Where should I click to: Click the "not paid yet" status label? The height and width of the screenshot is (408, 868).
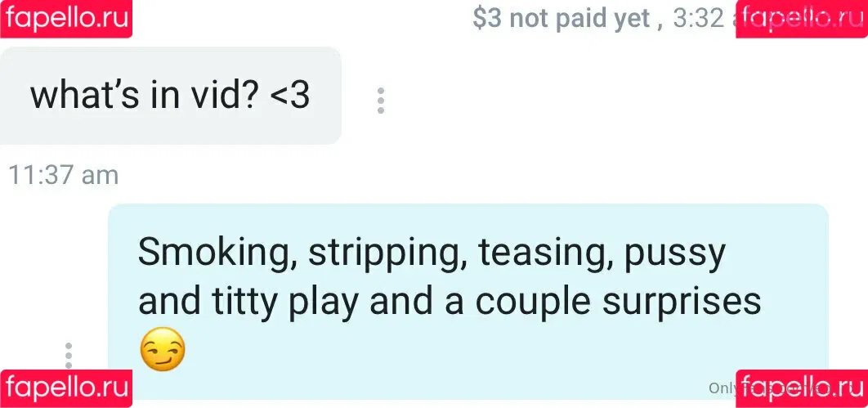tap(579, 19)
